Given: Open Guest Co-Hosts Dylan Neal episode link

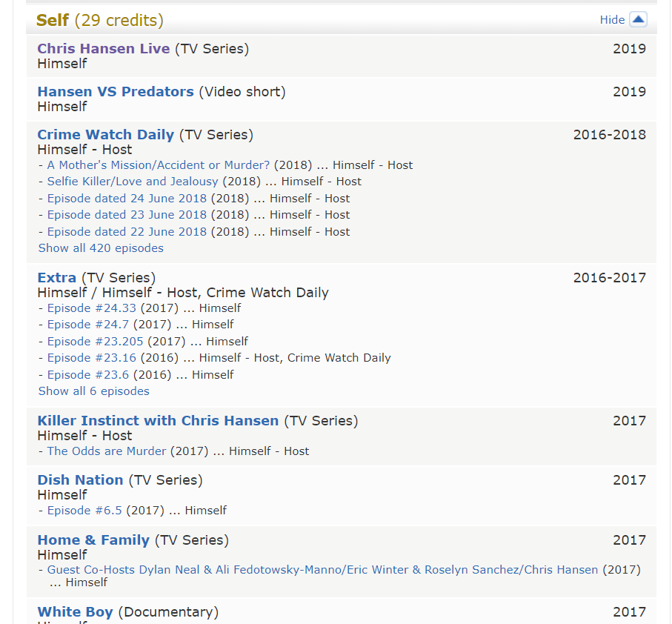Looking at the screenshot, I should click(x=322, y=570).
